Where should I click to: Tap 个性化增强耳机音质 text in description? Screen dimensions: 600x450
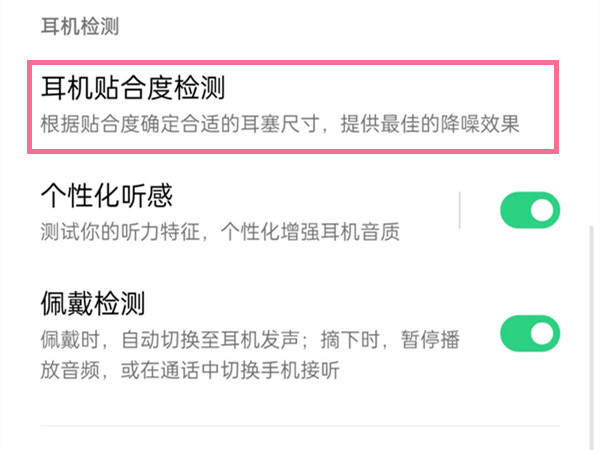310,232
